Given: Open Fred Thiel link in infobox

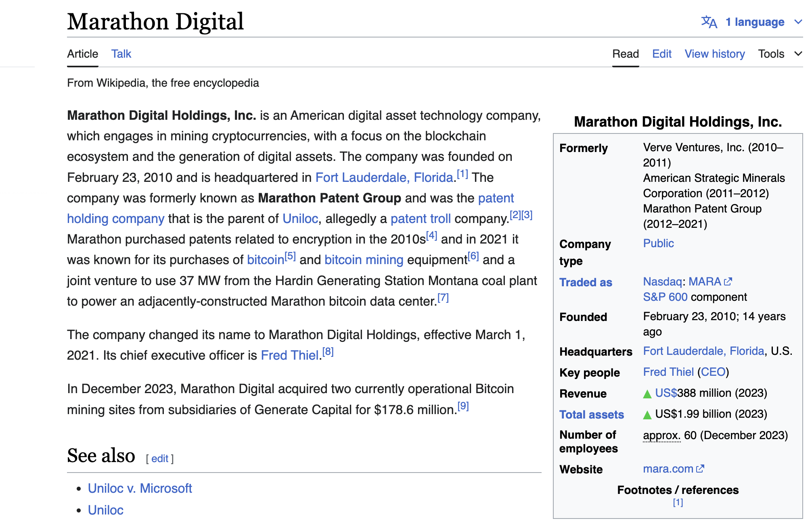Looking at the screenshot, I should (x=668, y=372).
